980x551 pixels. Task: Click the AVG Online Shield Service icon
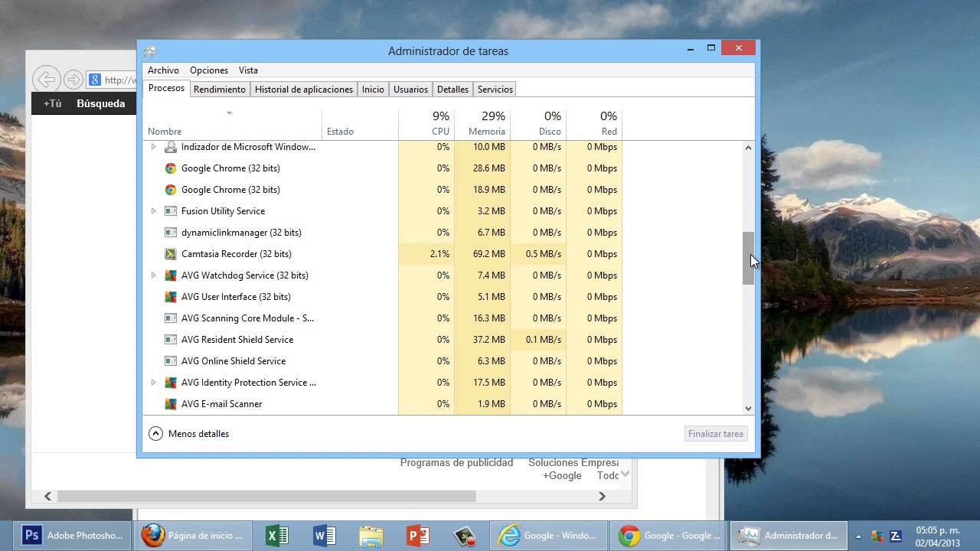point(171,361)
